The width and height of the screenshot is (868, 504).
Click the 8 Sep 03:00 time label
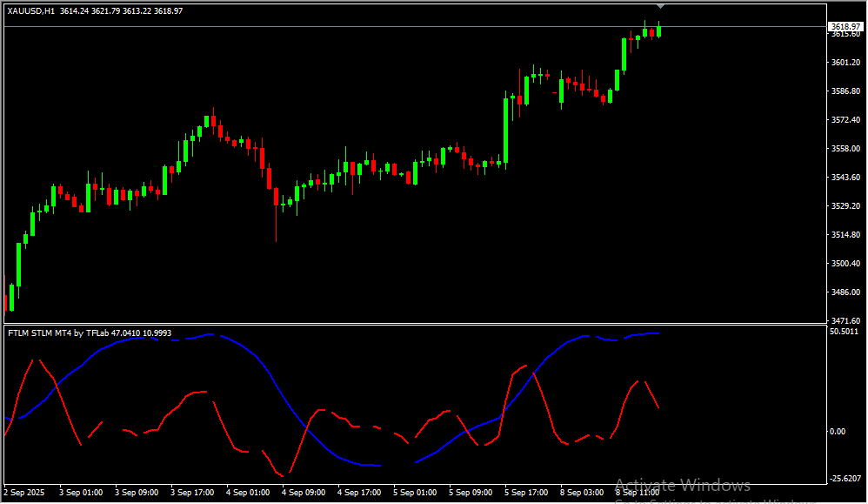[x=583, y=493]
